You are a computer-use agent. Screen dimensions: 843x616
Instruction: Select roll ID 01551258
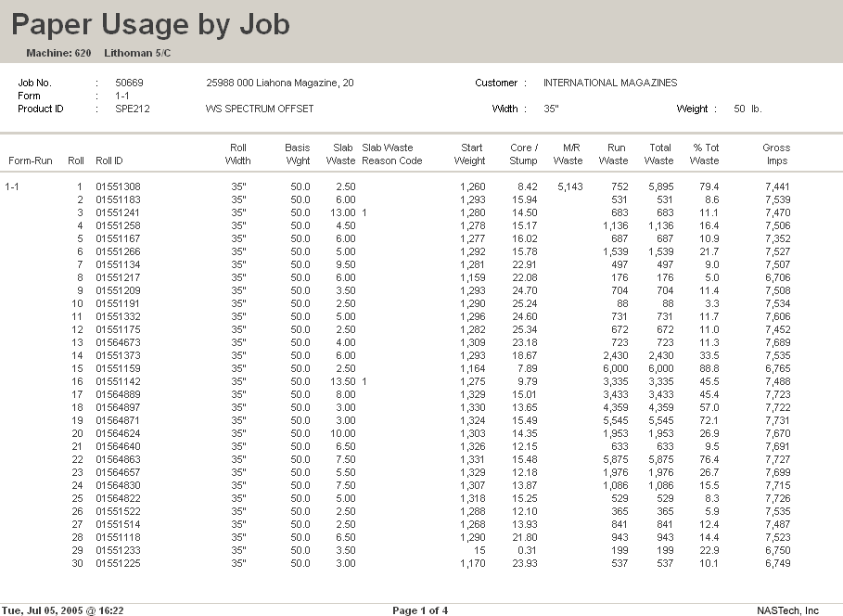click(x=119, y=225)
